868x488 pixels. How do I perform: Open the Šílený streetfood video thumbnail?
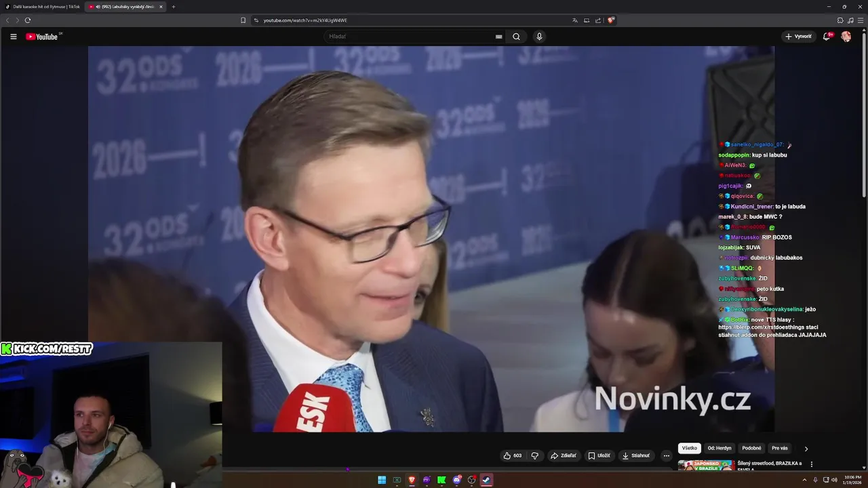[706, 466]
